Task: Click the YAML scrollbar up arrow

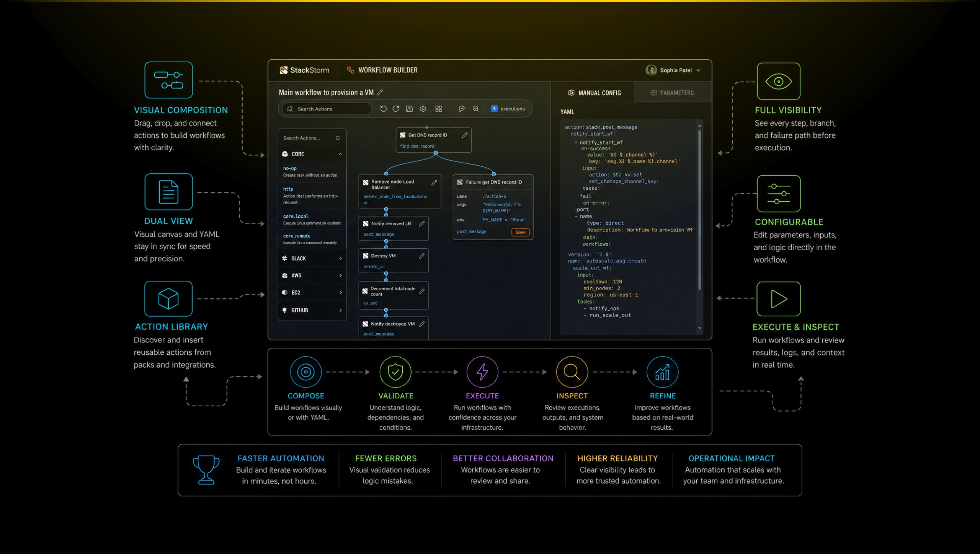Action: [x=700, y=126]
